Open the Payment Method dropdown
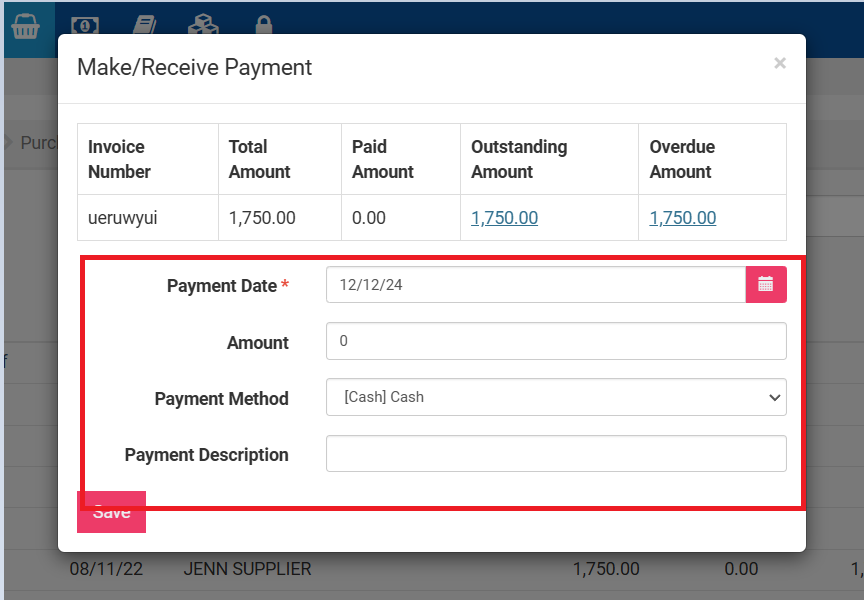 [556, 397]
